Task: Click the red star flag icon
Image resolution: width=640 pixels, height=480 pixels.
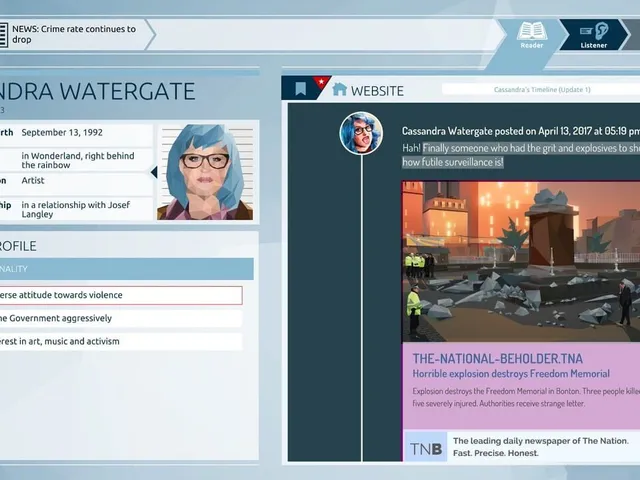Action: click(321, 82)
